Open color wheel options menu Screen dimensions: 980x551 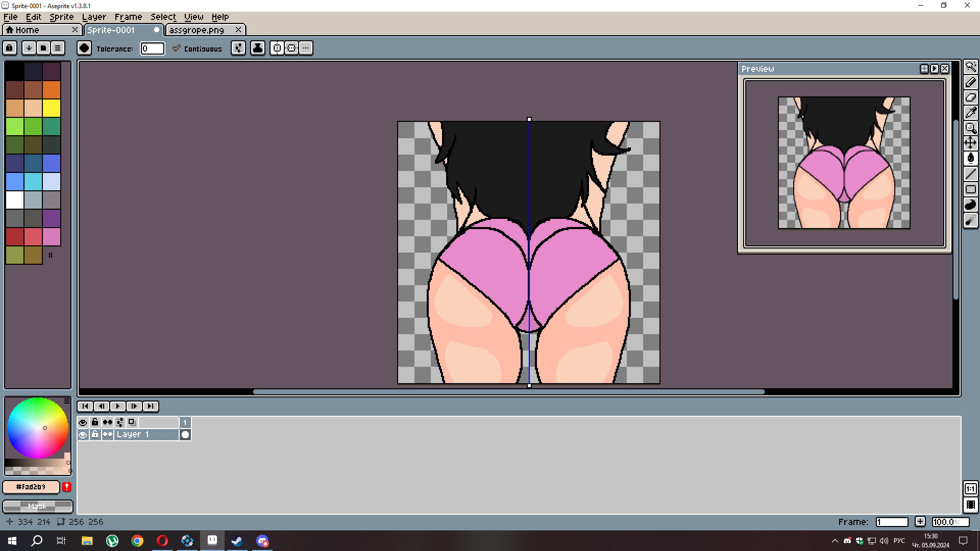67,401
